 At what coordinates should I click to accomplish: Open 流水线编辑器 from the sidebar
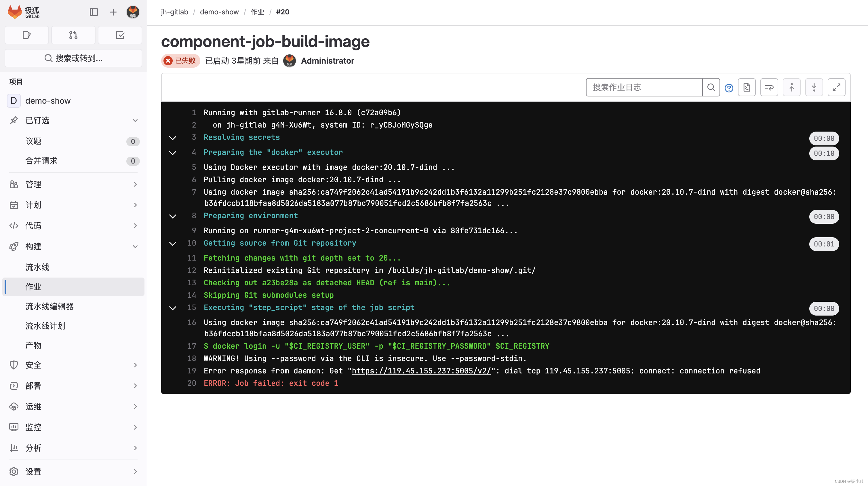(49, 306)
